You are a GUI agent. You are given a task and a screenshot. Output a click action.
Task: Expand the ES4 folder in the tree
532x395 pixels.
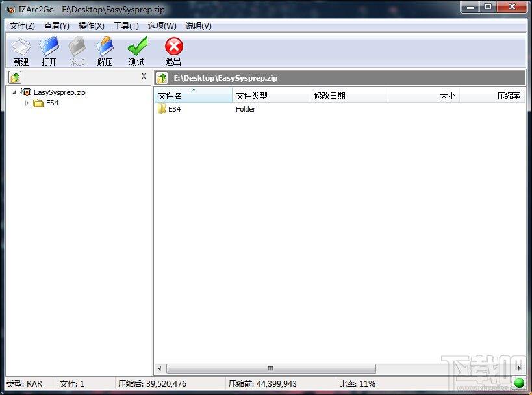pyautogui.click(x=27, y=103)
